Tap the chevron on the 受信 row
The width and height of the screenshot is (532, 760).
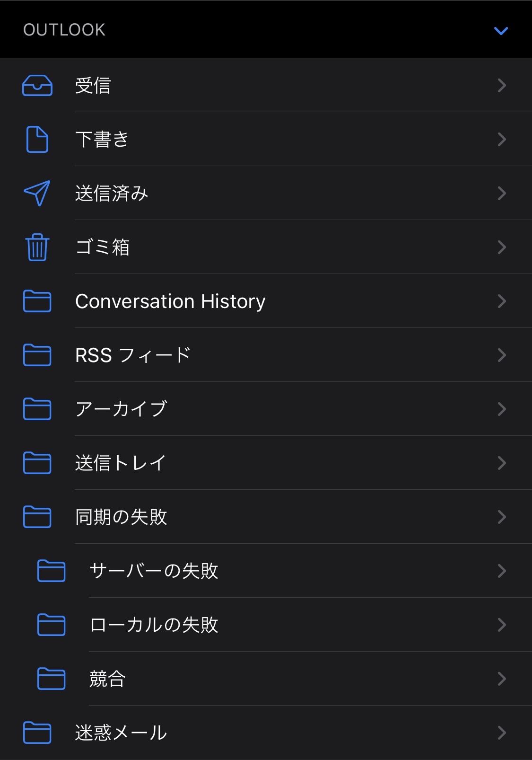tap(502, 86)
